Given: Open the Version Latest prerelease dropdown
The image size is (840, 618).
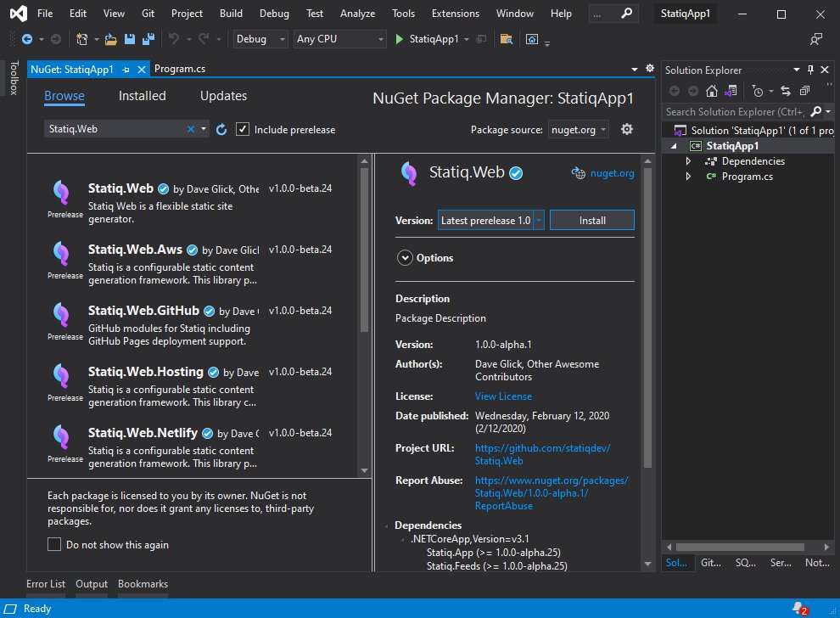Looking at the screenshot, I should 491,221.
